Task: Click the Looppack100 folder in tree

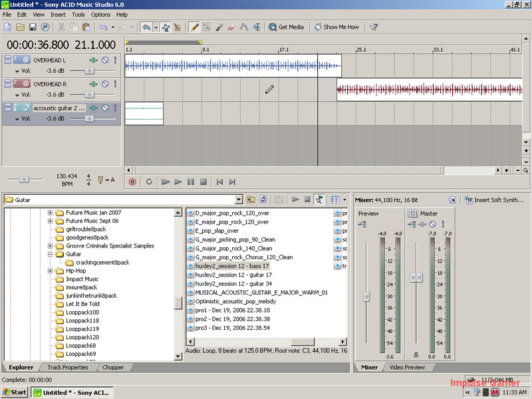Action: pos(82,312)
